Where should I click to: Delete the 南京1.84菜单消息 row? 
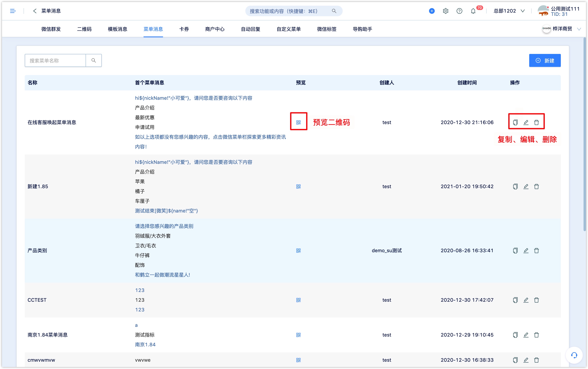click(x=536, y=335)
